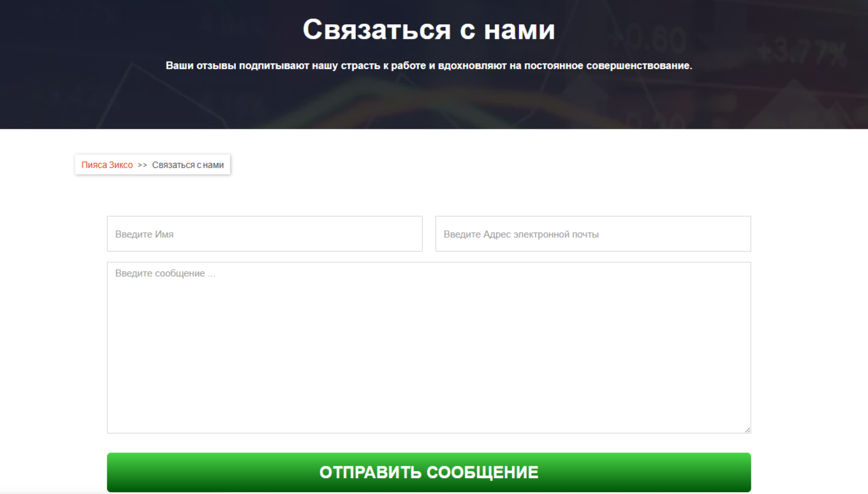Image resolution: width=868 pixels, height=494 pixels.
Task: Click the 'Связаться с нами' page heading
Action: 429,29
